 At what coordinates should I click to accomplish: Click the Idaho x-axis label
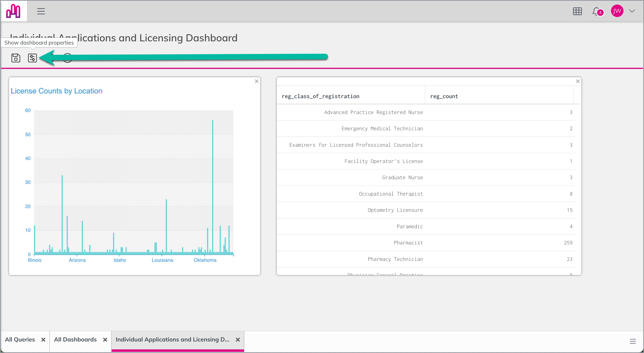[x=120, y=260]
